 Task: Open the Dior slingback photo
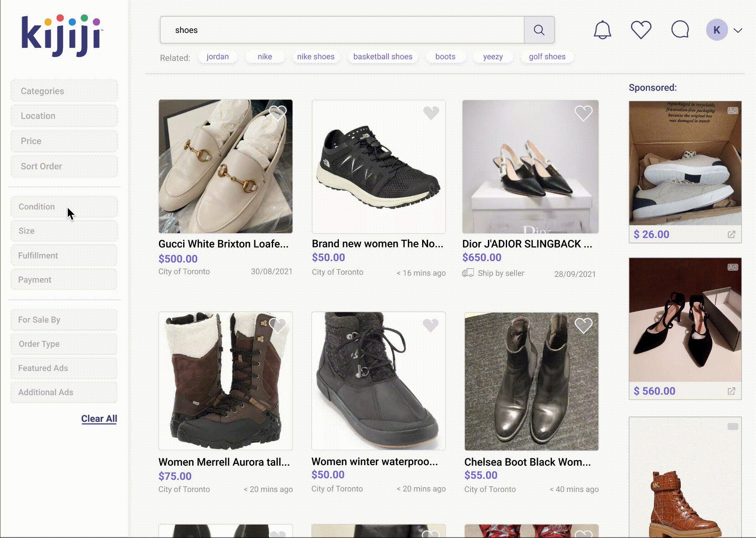[x=530, y=166]
